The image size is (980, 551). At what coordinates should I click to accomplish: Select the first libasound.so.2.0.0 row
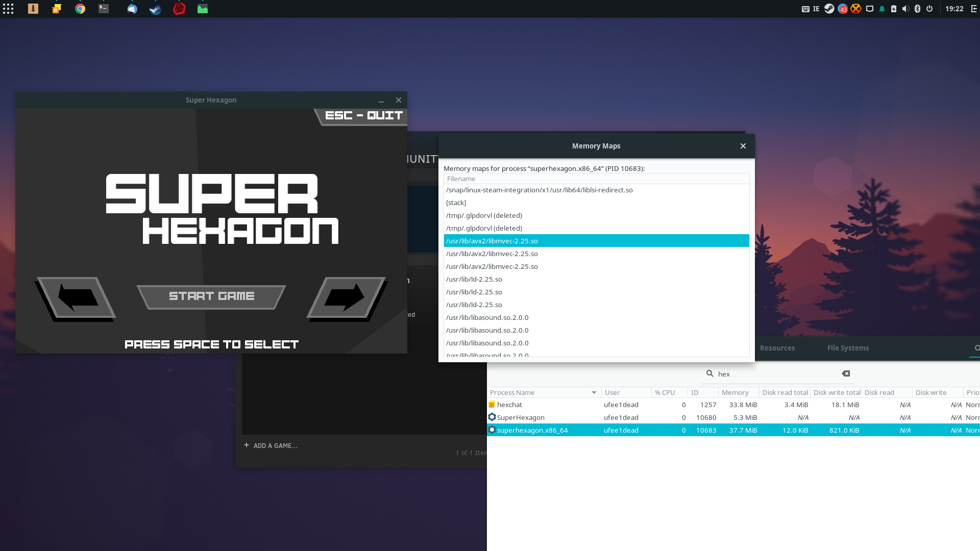pyautogui.click(x=596, y=317)
